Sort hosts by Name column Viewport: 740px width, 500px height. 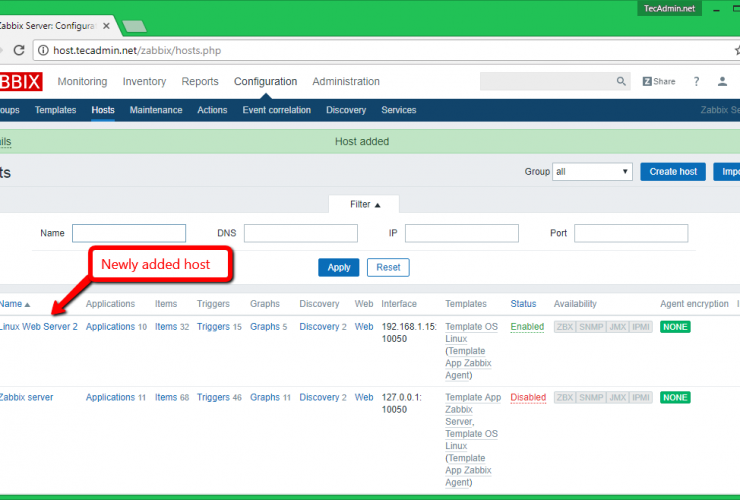pyautogui.click(x=14, y=304)
